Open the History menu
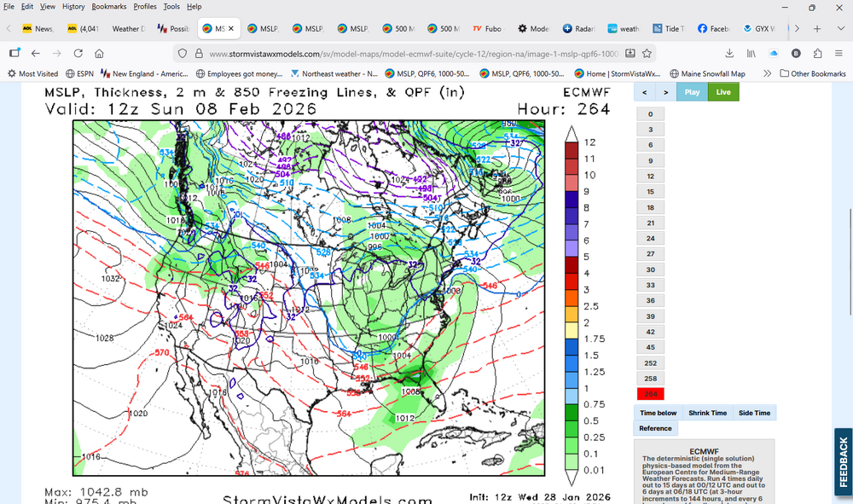The image size is (853, 504). (73, 6)
